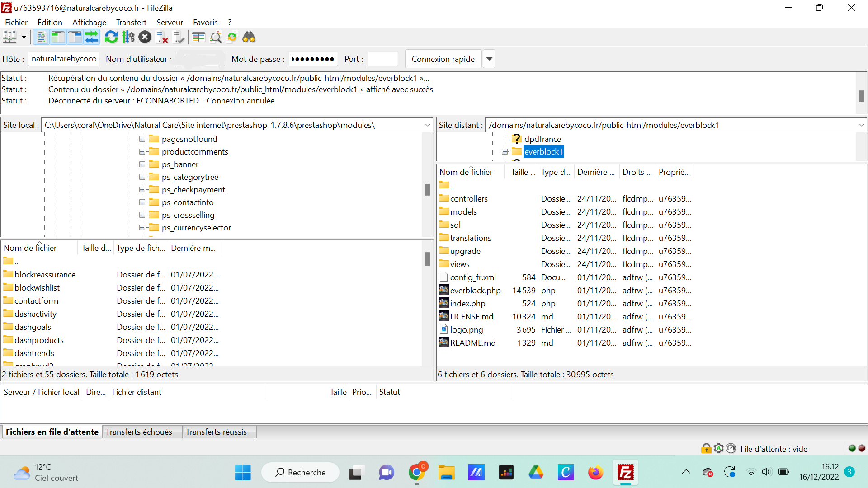Expand the everblock1 remote folder node
Viewport: 868px width, 488px height.
(505, 152)
